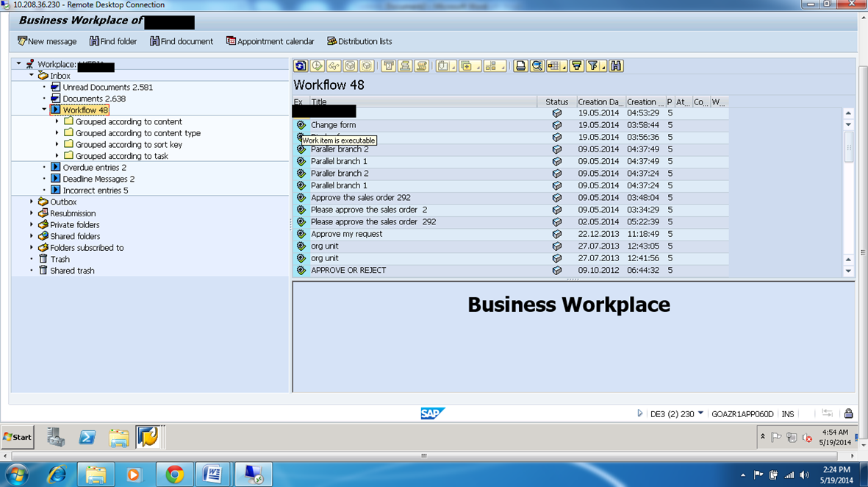The height and width of the screenshot is (487, 868).
Task: Click the binoculars Find next icon
Action: pos(616,65)
